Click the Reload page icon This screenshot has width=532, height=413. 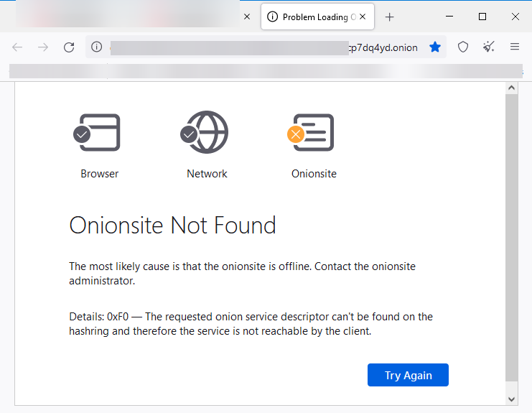coord(69,47)
